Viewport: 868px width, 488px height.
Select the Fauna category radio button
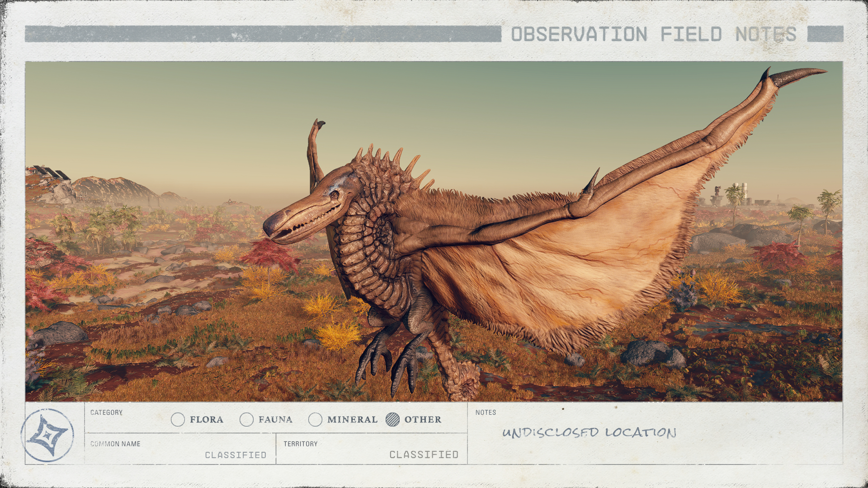point(246,419)
